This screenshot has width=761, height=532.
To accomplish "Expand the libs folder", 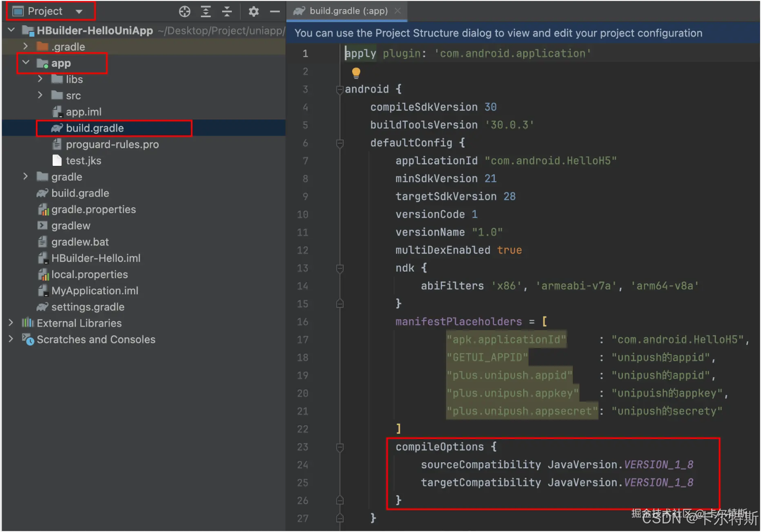I will pyautogui.click(x=40, y=79).
